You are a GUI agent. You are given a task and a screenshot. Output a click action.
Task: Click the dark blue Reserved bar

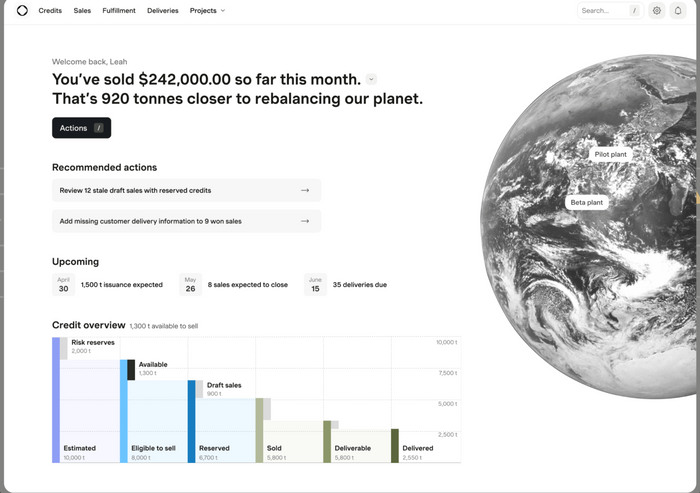[192, 422]
